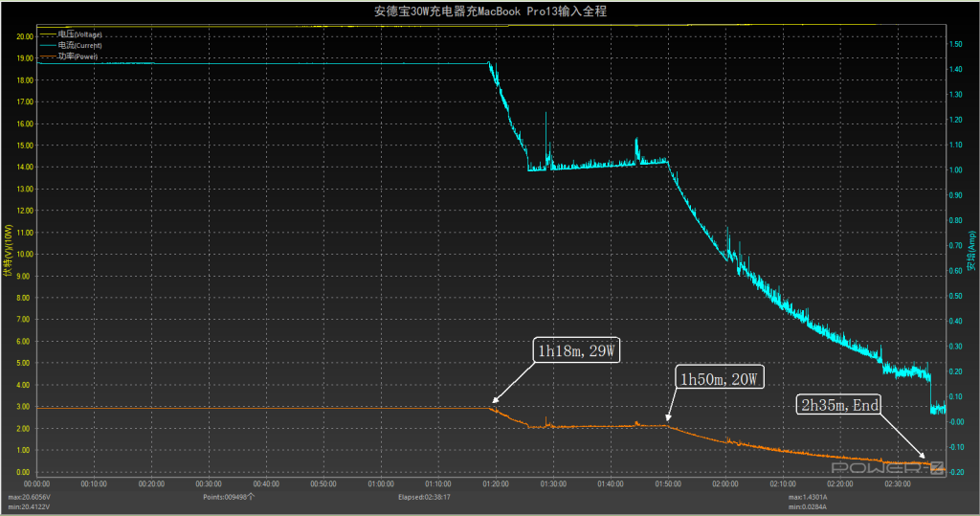
Task: Click the 1.40 right axis label
Action: [956, 70]
